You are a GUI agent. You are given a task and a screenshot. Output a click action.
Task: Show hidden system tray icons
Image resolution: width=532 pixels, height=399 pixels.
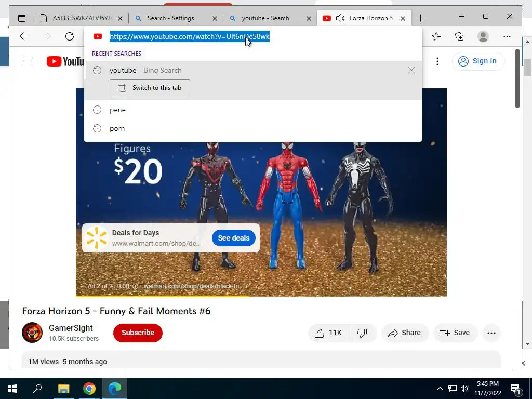point(440,389)
